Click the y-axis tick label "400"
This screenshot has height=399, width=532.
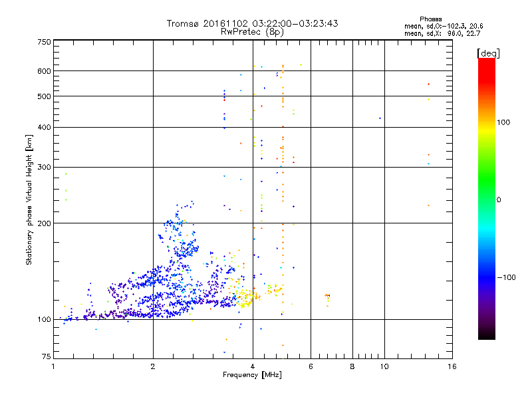tap(45, 127)
